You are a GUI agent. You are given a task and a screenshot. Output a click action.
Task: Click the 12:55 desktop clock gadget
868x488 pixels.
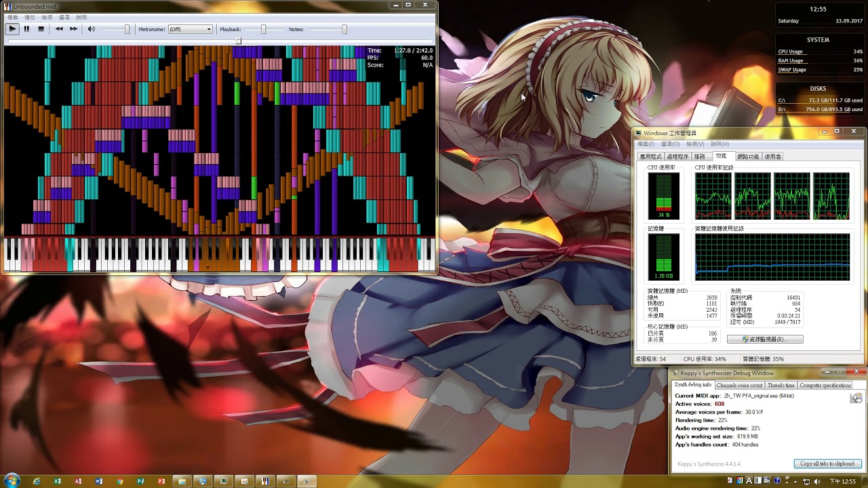point(818,9)
